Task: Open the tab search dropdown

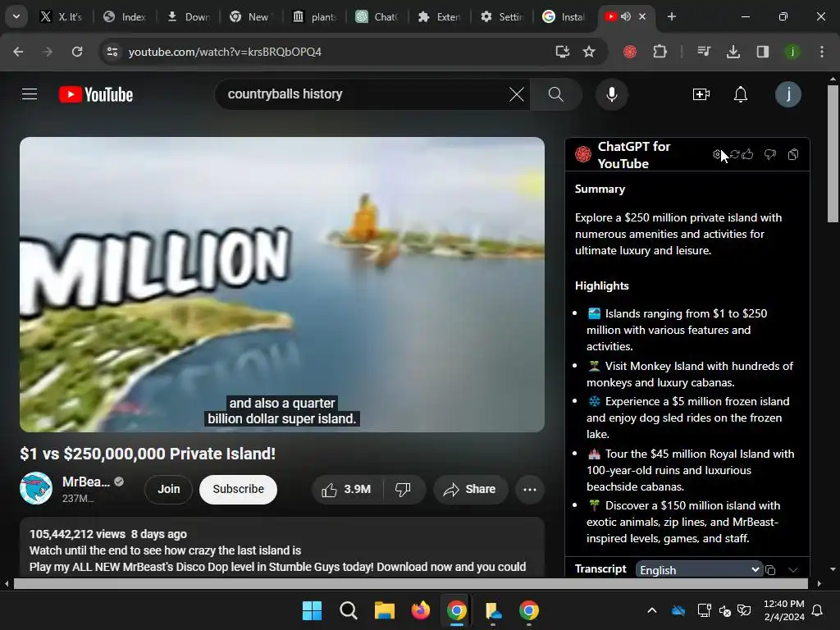Action: (x=16, y=16)
